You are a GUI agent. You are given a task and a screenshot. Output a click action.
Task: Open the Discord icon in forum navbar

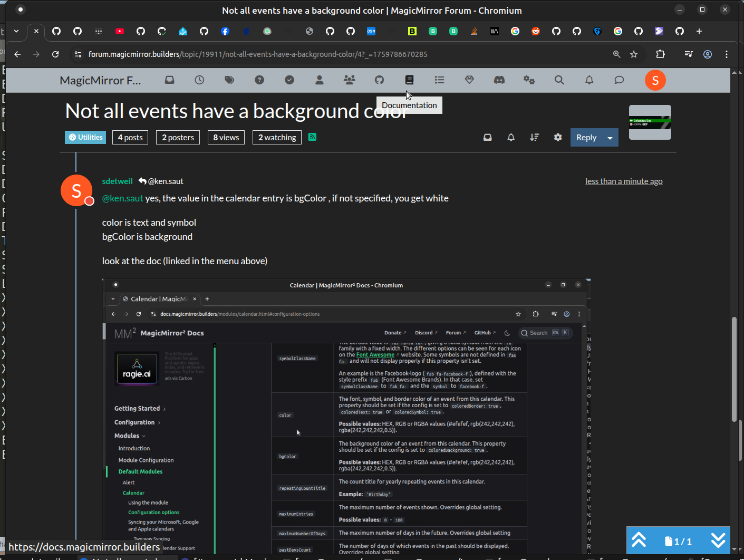point(499,80)
